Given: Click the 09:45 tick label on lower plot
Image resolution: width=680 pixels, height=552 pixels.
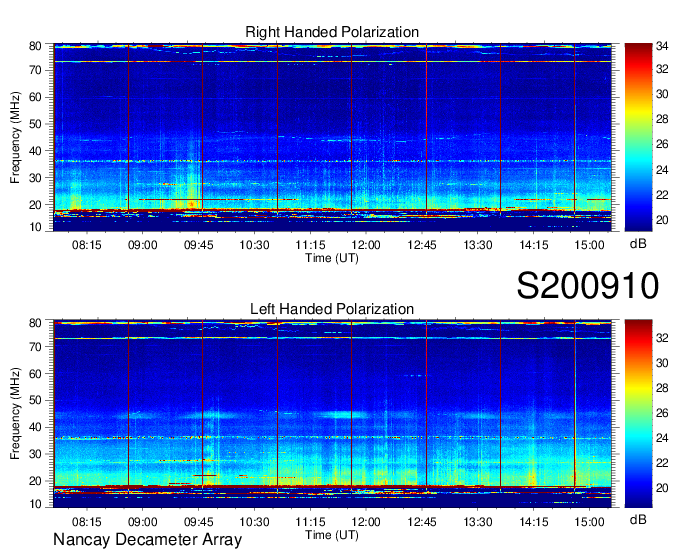Looking at the screenshot, I should point(199,522).
